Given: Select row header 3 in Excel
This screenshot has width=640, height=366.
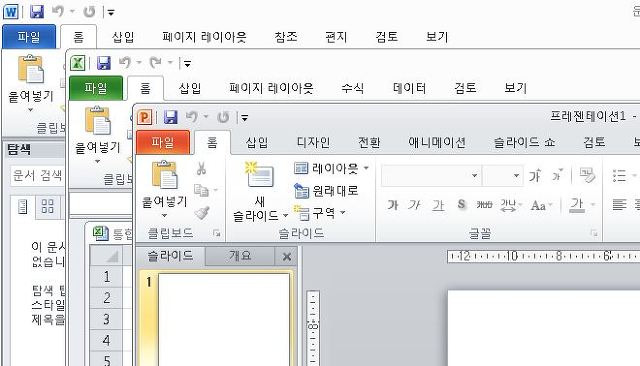Looking at the screenshot, I should click(107, 319).
